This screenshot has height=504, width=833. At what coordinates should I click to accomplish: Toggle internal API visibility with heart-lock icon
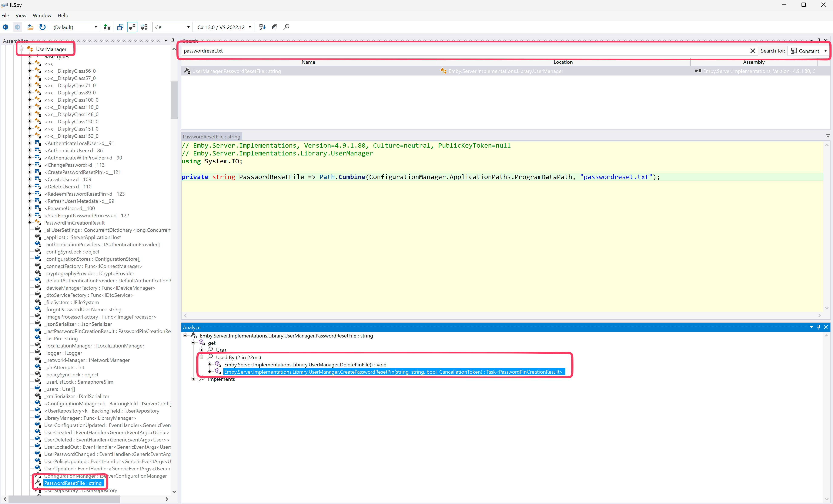pyautogui.click(x=132, y=27)
